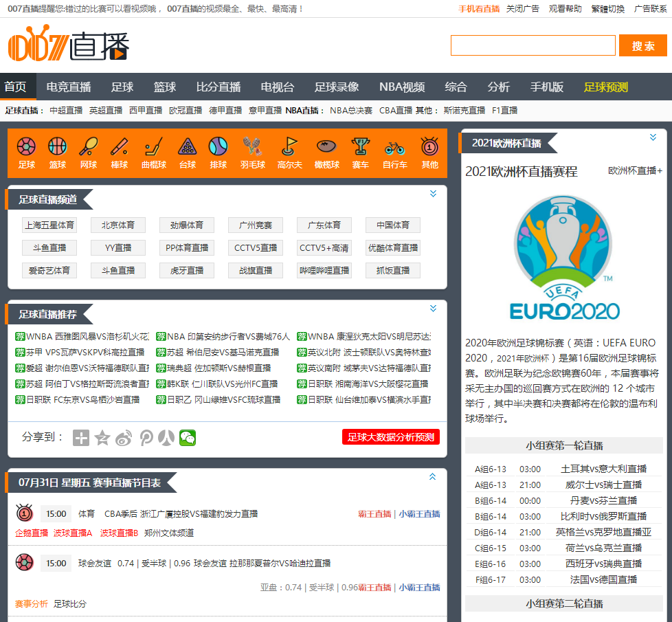Click soccer ball icon beside 球会友谊 match
The height and width of the screenshot is (622, 672).
pyautogui.click(x=25, y=562)
